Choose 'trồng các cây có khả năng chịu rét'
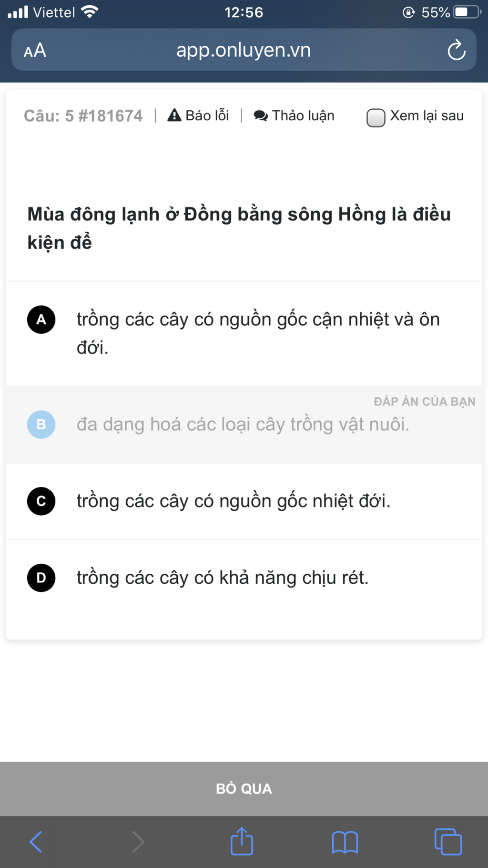 [223, 578]
